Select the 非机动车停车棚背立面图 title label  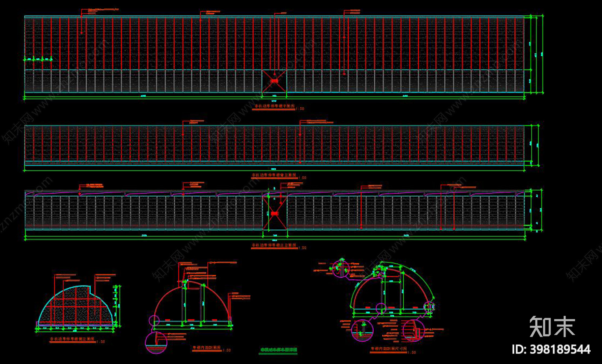[274, 175]
